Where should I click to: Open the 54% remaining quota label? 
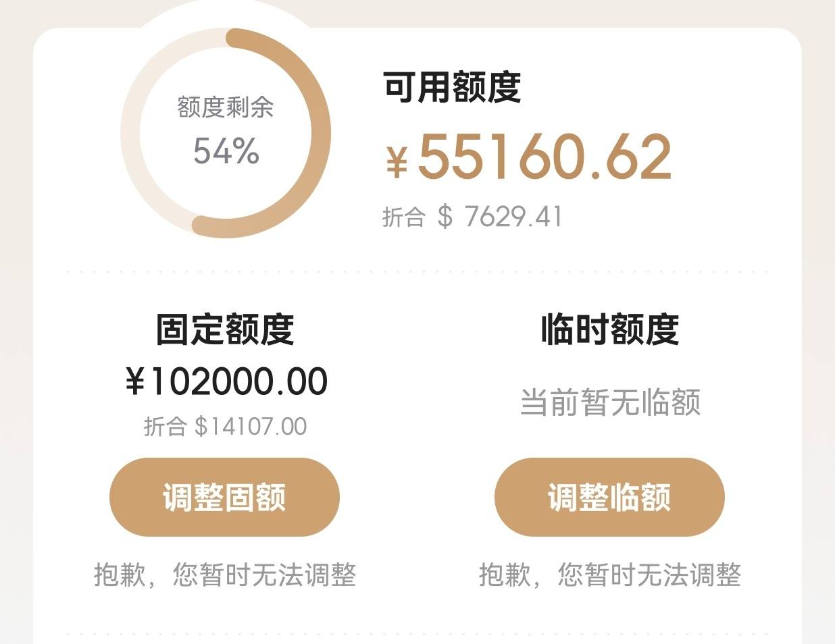226,151
